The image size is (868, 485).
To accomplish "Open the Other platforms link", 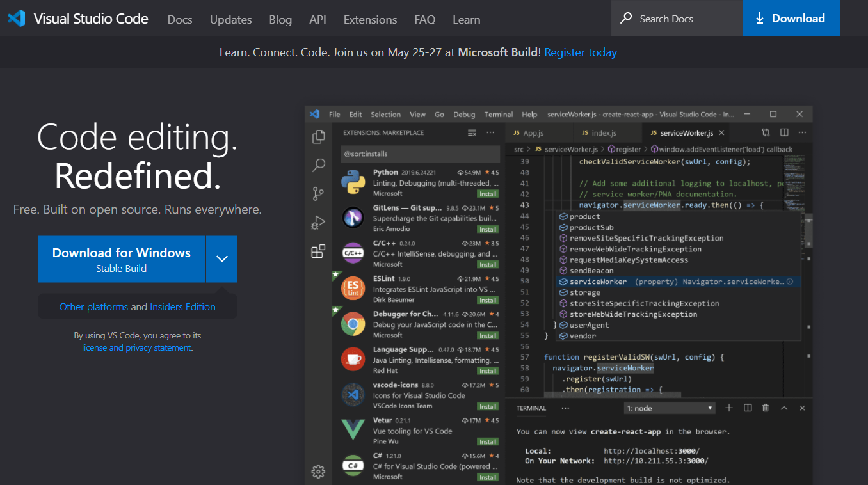I will point(93,307).
